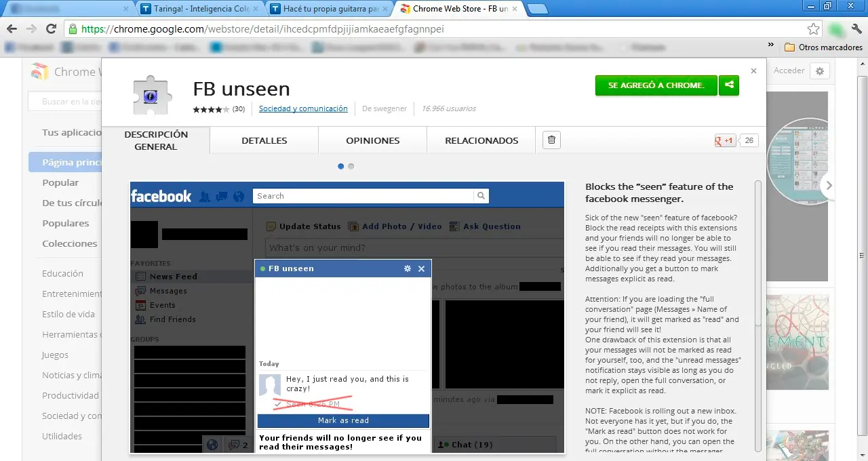The image size is (868, 461).
Task: Click the green extension icon in the toolbar
Action: pos(837,29)
